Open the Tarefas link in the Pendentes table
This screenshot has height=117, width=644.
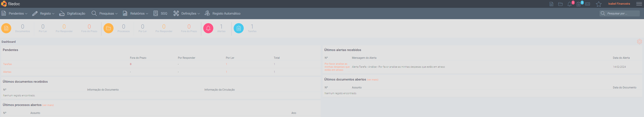coord(7,64)
